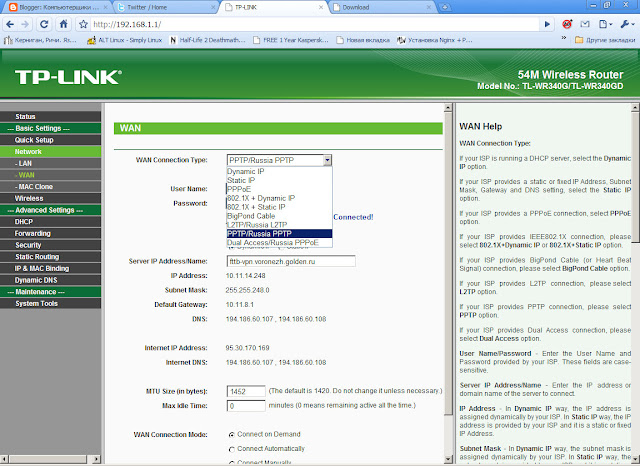Choose 802.1X + Dynamic IP option
Screen dimensions: 640x466
pos(279,198)
